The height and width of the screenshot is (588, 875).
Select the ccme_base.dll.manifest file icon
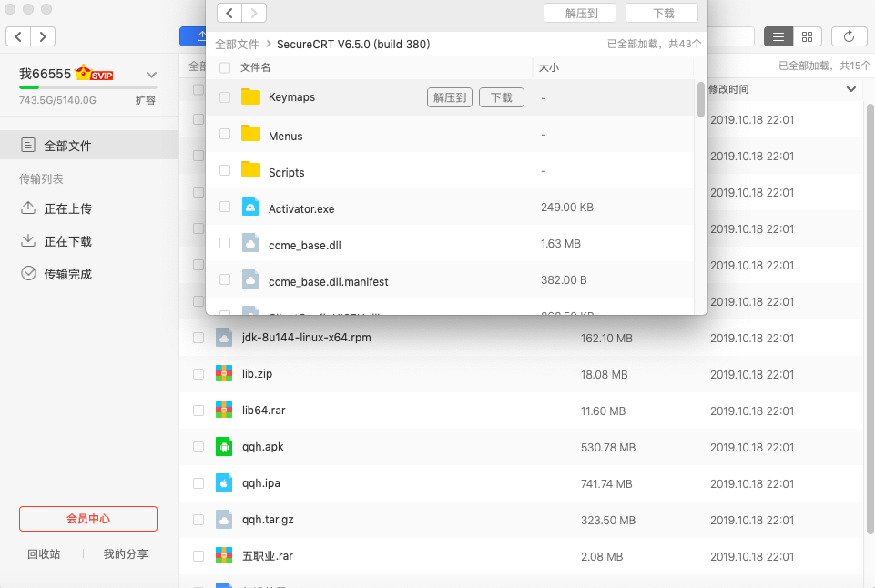250,279
